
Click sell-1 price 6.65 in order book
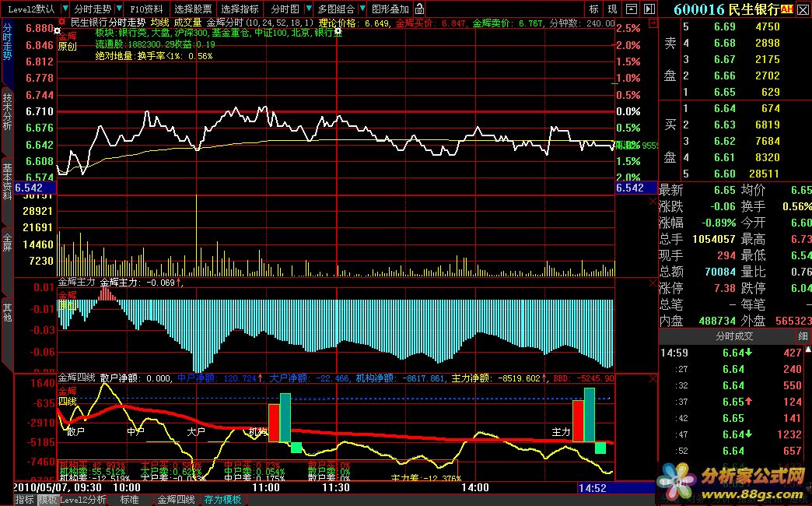pos(724,93)
